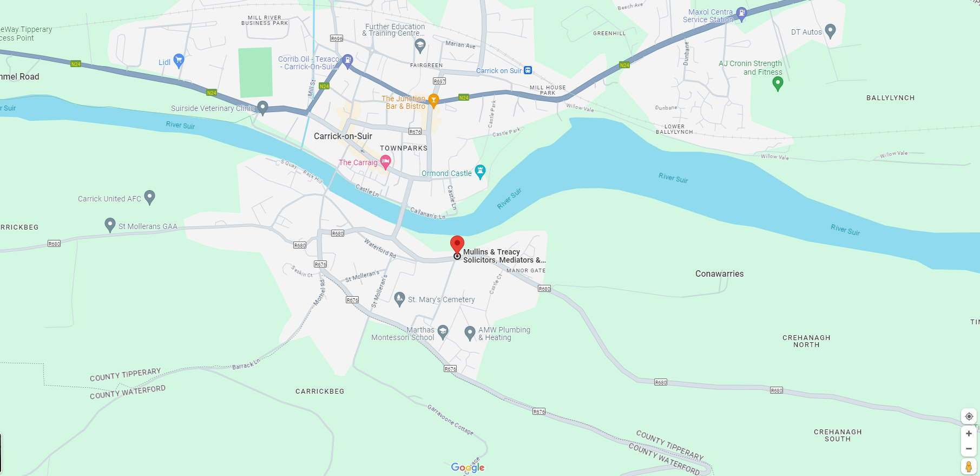This screenshot has height=476, width=980.
Task: Click the DT Autos location pin
Action: 830,31
